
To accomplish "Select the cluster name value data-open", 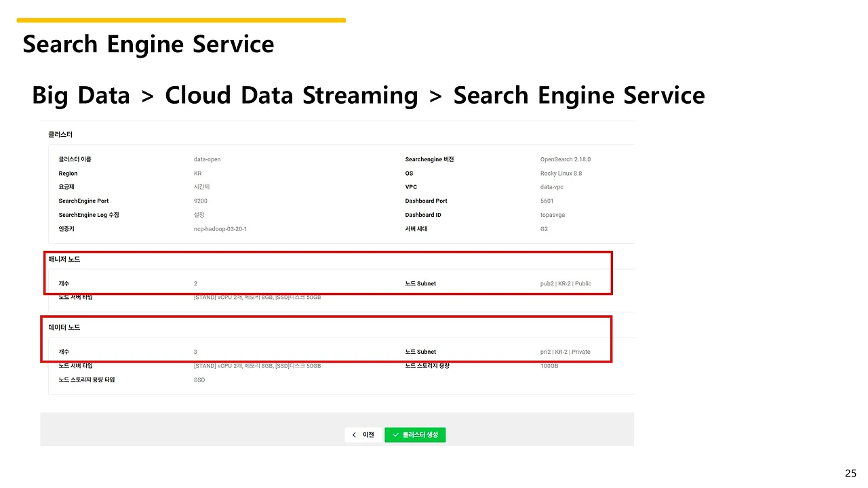I will [208, 159].
